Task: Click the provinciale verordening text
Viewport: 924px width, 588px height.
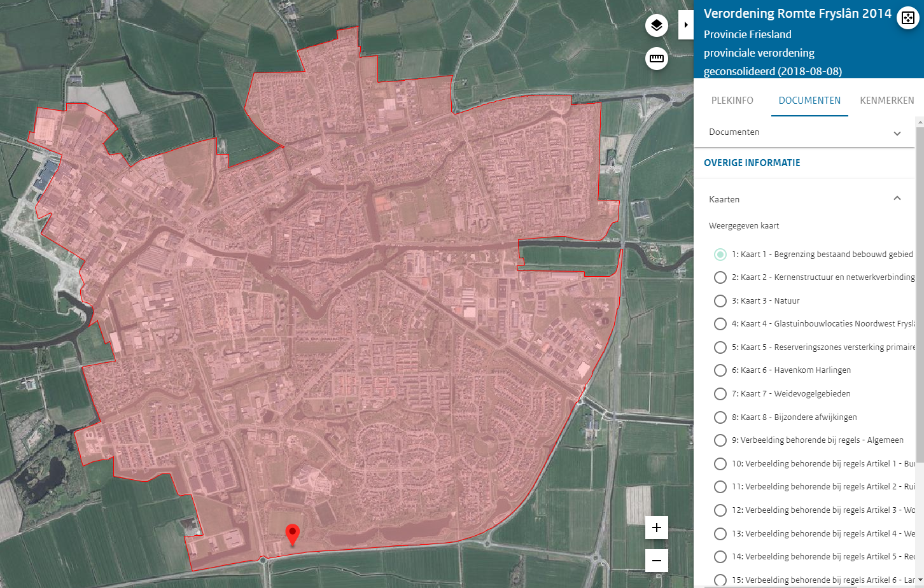Action: pyautogui.click(x=759, y=53)
